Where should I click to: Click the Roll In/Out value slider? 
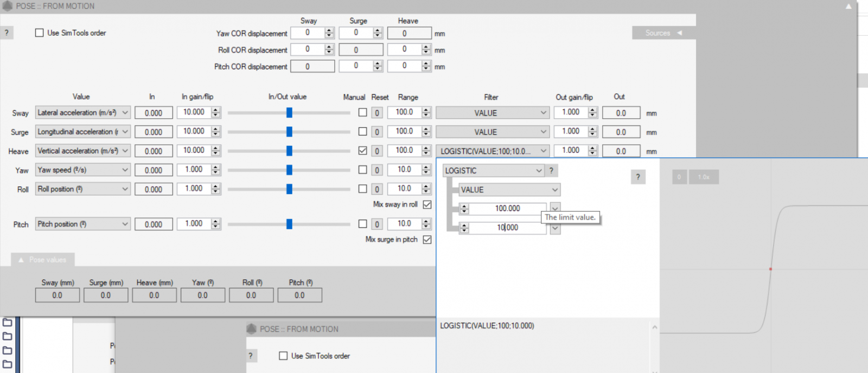(x=289, y=189)
